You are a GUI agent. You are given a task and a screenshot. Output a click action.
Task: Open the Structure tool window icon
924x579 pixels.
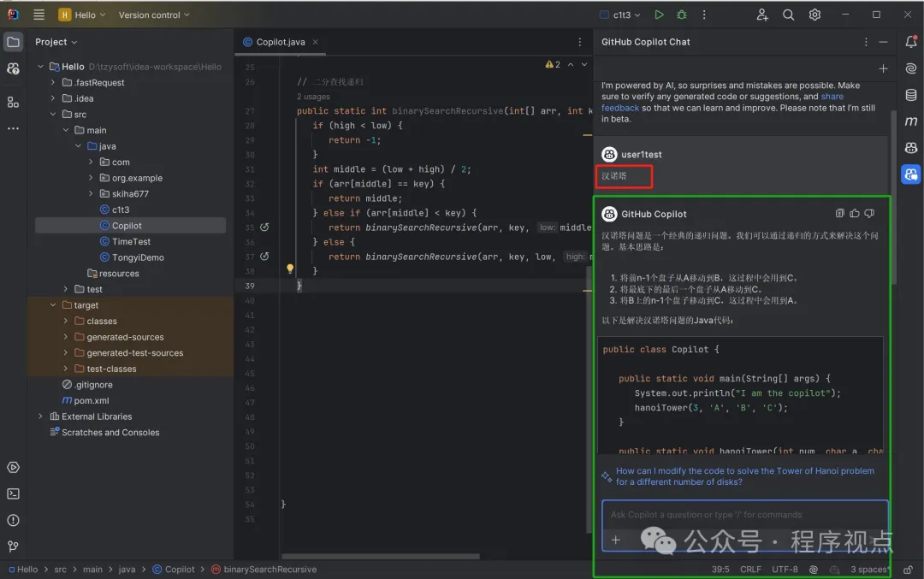tap(13, 103)
